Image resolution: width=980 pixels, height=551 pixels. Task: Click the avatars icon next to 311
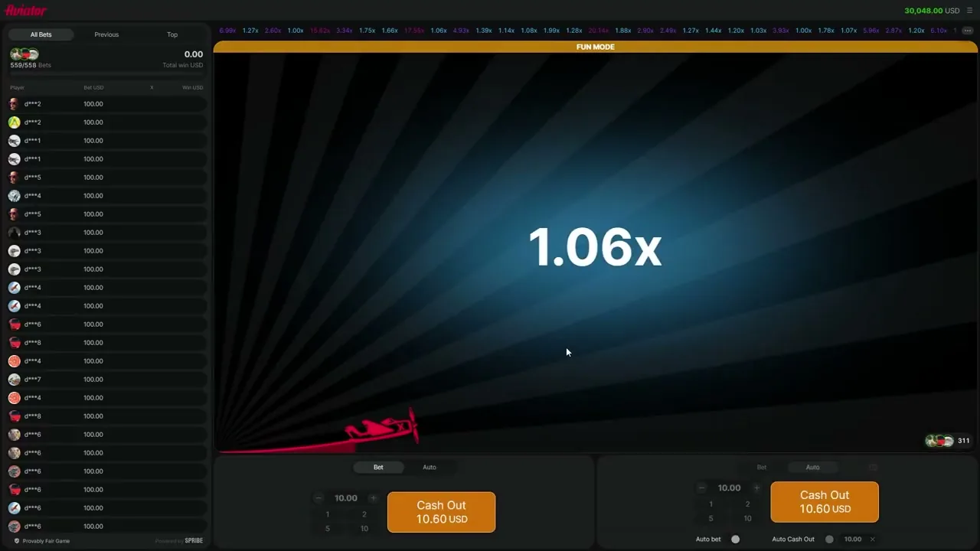click(939, 441)
